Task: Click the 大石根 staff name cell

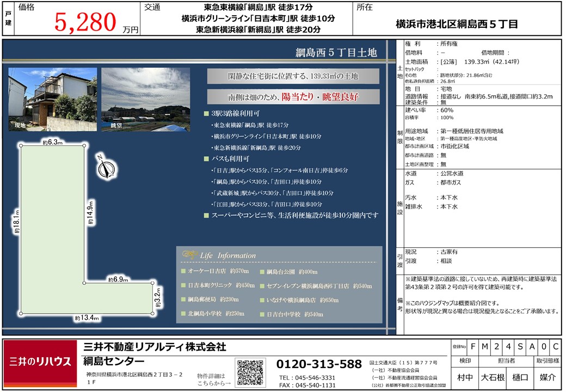Action: (493, 377)
